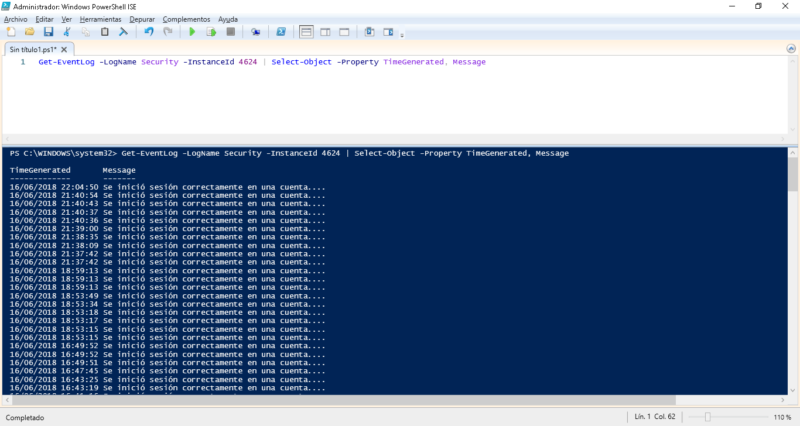Toggle maximized script pane layout
Viewport: 800px width, 426px height.
(x=343, y=32)
